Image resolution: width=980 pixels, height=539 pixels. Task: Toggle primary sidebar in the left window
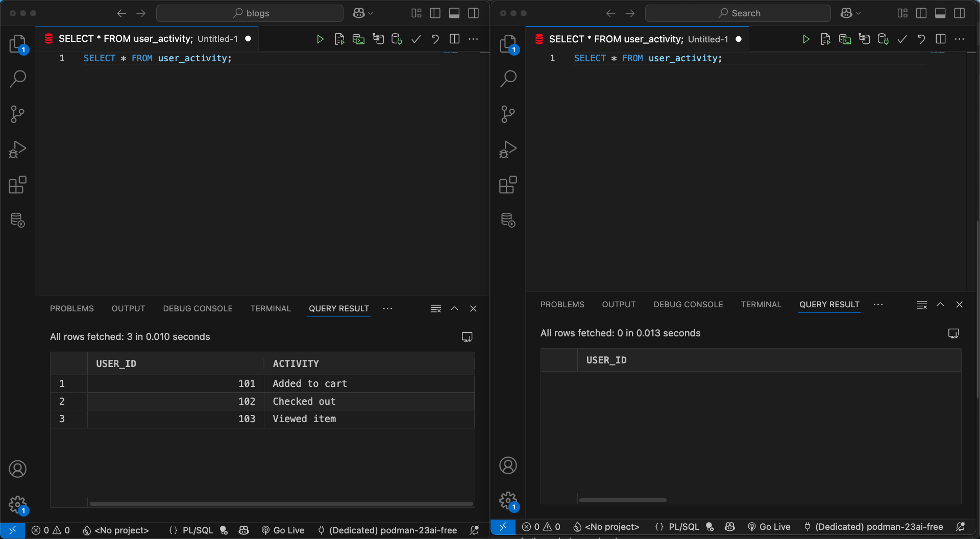pos(435,13)
